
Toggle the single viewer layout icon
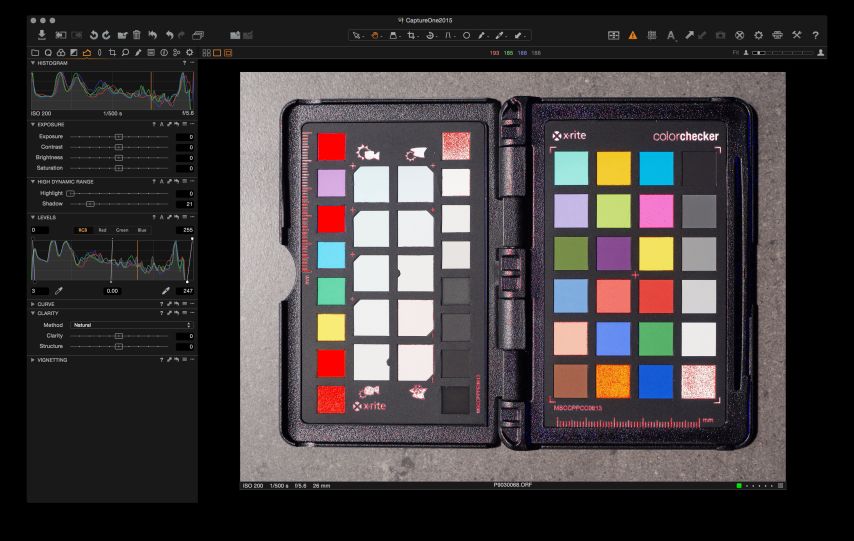coord(216,52)
